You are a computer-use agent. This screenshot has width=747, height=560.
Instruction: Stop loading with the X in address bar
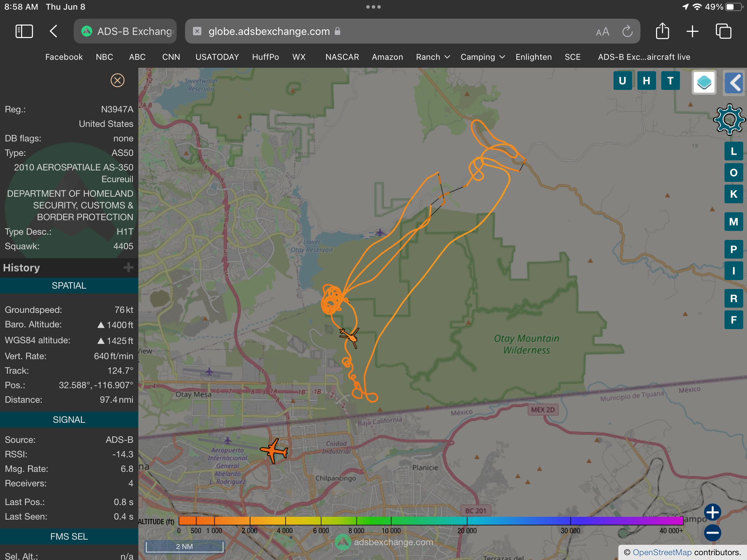pyautogui.click(x=197, y=31)
